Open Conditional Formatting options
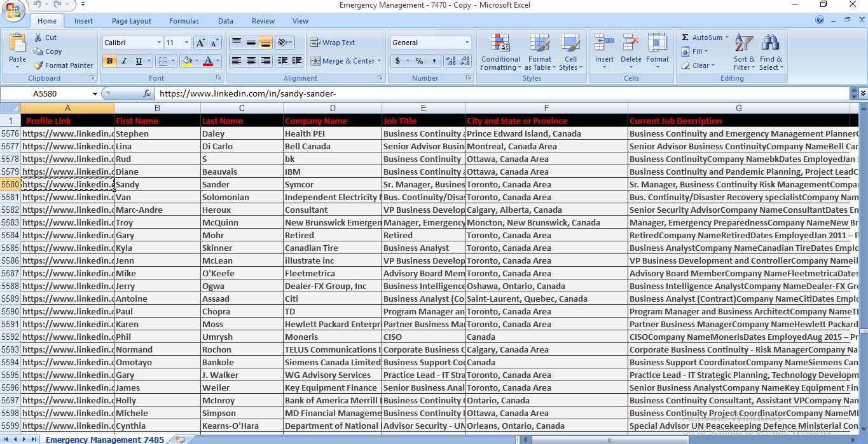 coord(500,52)
